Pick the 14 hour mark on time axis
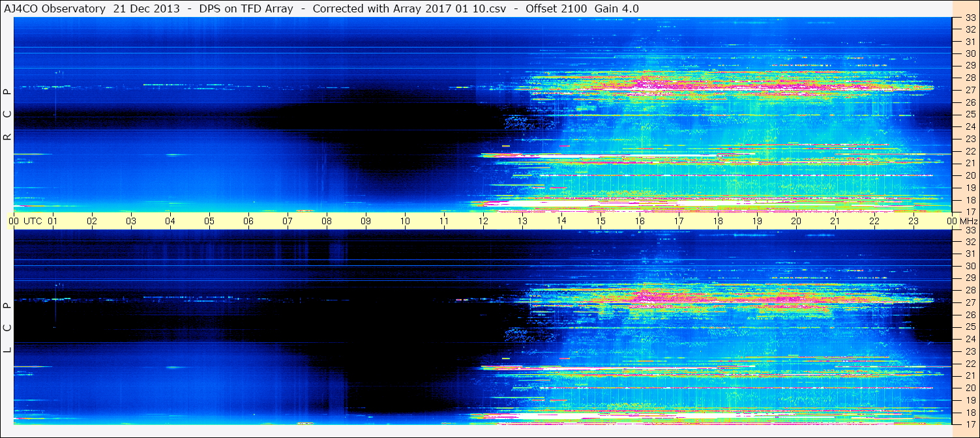The image size is (980, 438). coord(561,221)
